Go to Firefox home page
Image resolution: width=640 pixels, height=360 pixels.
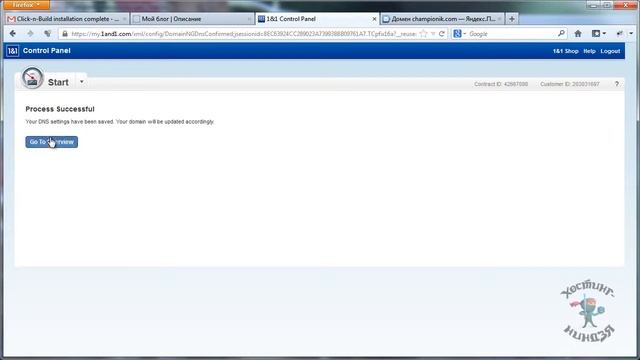pos(578,33)
